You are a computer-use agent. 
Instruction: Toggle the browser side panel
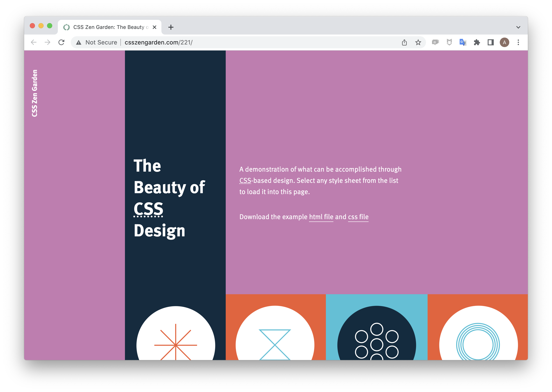(490, 43)
